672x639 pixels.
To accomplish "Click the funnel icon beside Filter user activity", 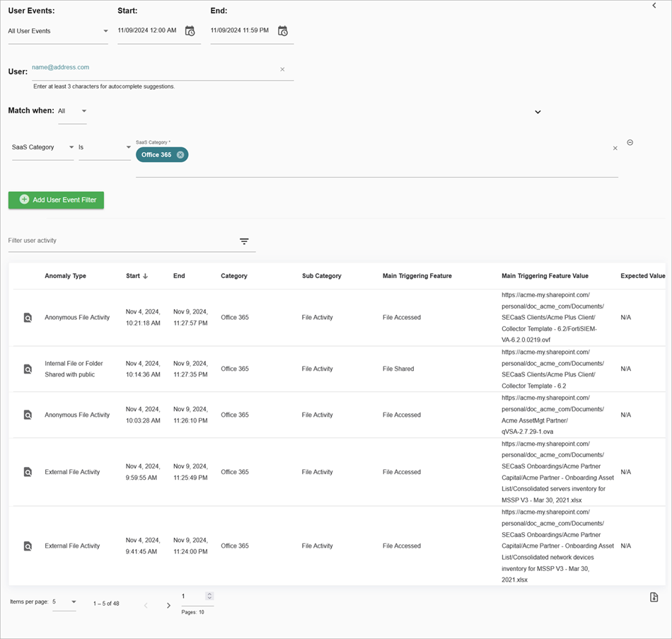I will pyautogui.click(x=244, y=241).
